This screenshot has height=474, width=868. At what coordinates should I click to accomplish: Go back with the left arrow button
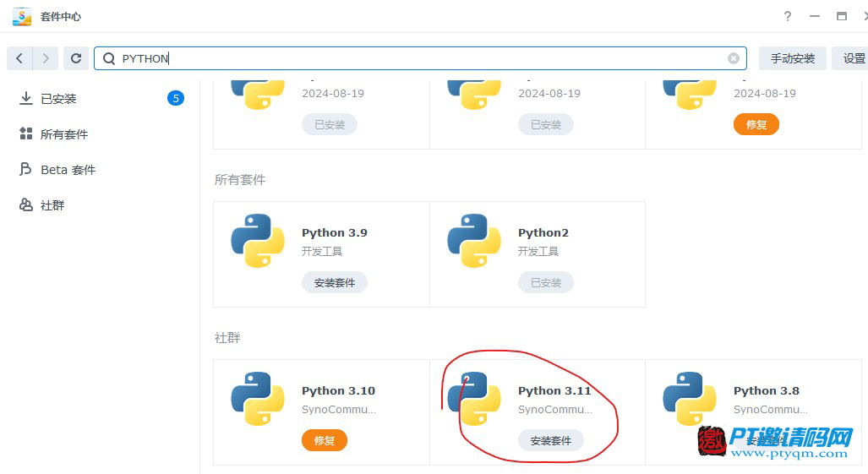[19, 58]
